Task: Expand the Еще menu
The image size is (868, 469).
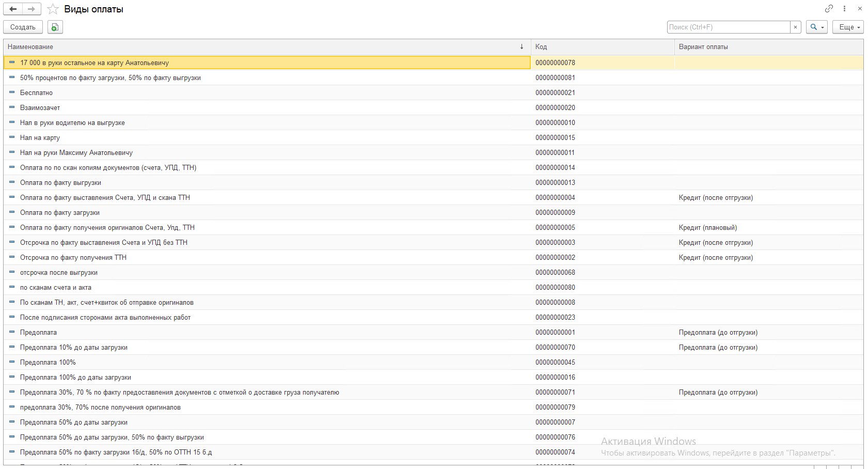Action: click(847, 27)
